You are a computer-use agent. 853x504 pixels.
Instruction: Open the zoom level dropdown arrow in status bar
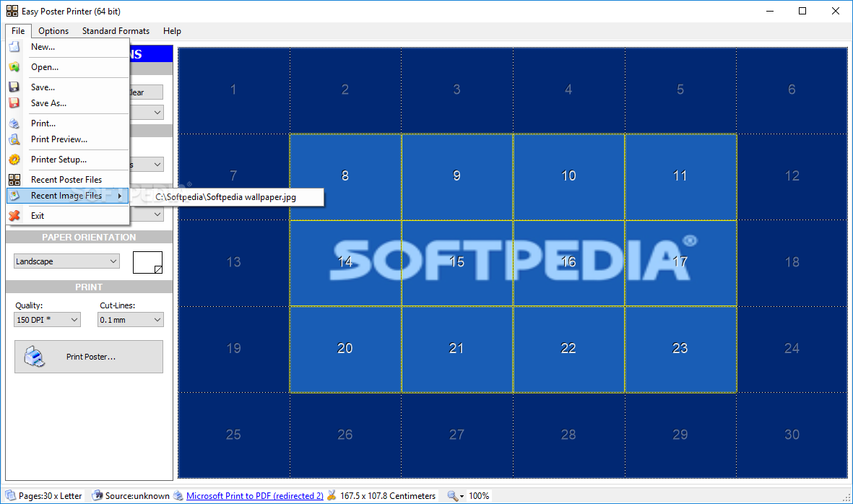462,496
